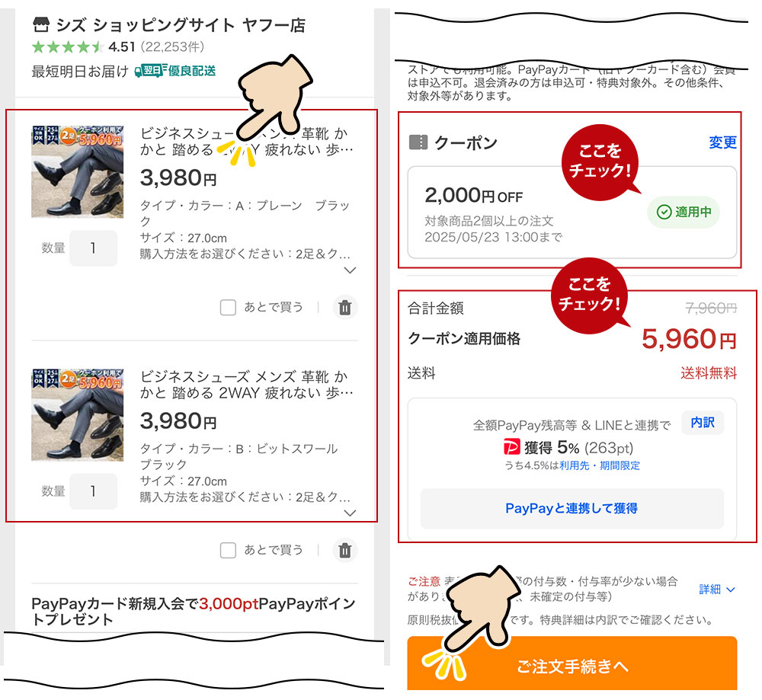The width and height of the screenshot is (762, 700).
Task: Click 変更 to change the coupon
Action: pyautogui.click(x=722, y=142)
